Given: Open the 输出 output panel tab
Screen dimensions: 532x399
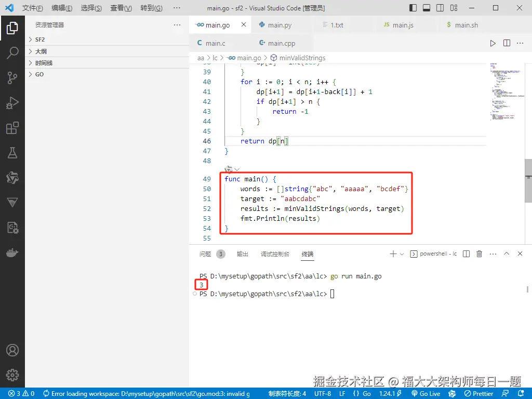Looking at the screenshot, I should tap(242, 254).
